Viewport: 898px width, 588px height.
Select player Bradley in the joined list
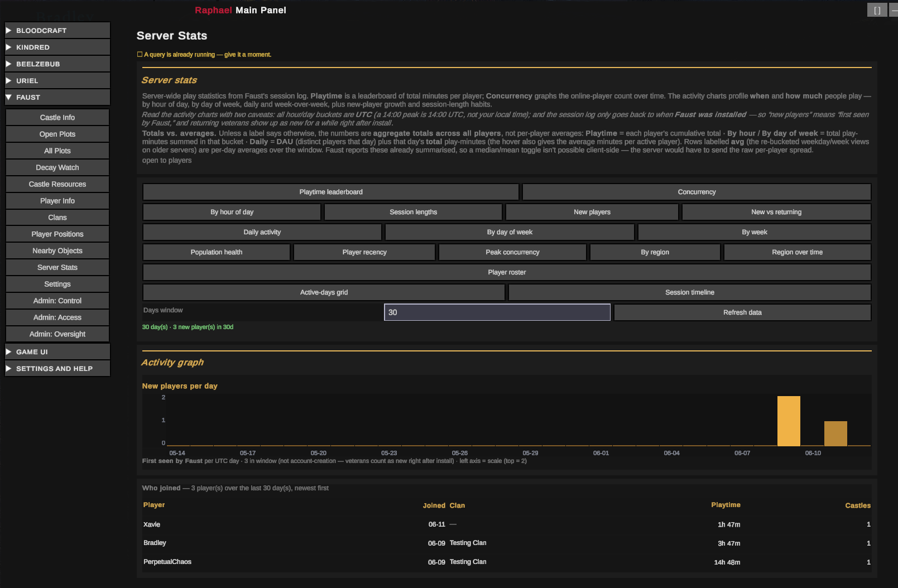point(155,543)
